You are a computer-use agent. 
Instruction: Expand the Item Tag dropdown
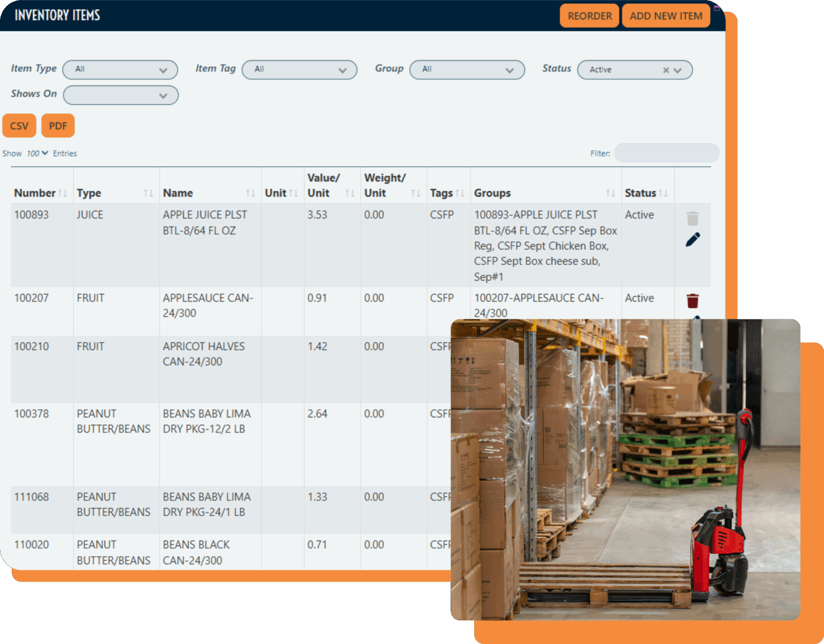pyautogui.click(x=299, y=70)
